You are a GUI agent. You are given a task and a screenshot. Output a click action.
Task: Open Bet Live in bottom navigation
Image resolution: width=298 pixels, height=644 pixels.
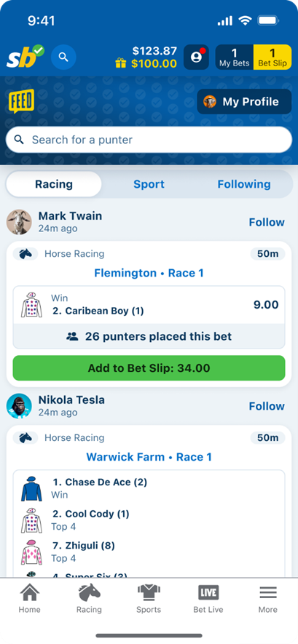(x=208, y=599)
